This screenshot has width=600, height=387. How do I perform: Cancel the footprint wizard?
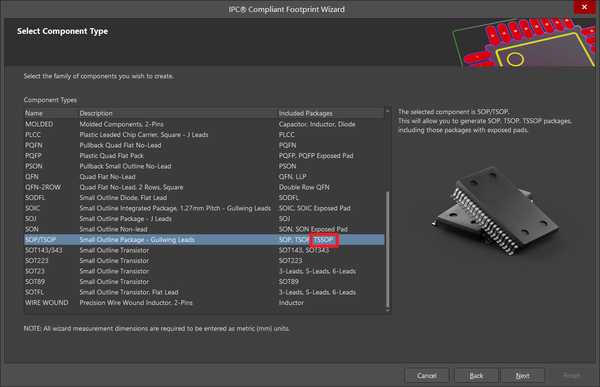(426, 376)
